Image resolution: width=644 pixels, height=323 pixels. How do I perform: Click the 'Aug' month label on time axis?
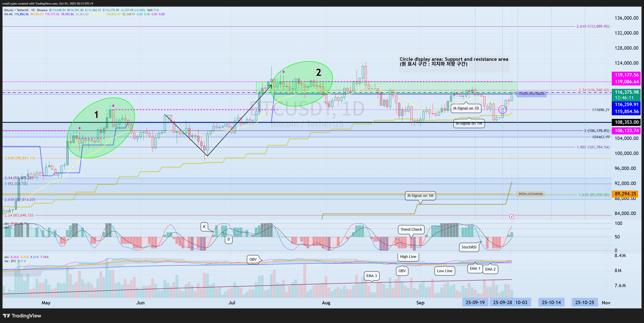pos(326,303)
